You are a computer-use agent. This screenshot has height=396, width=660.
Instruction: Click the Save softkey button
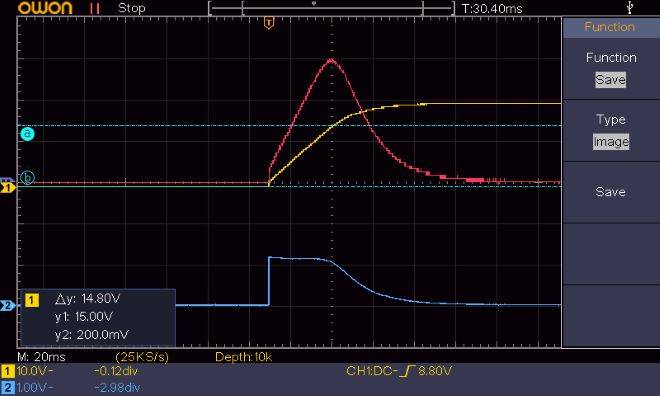pos(611,192)
